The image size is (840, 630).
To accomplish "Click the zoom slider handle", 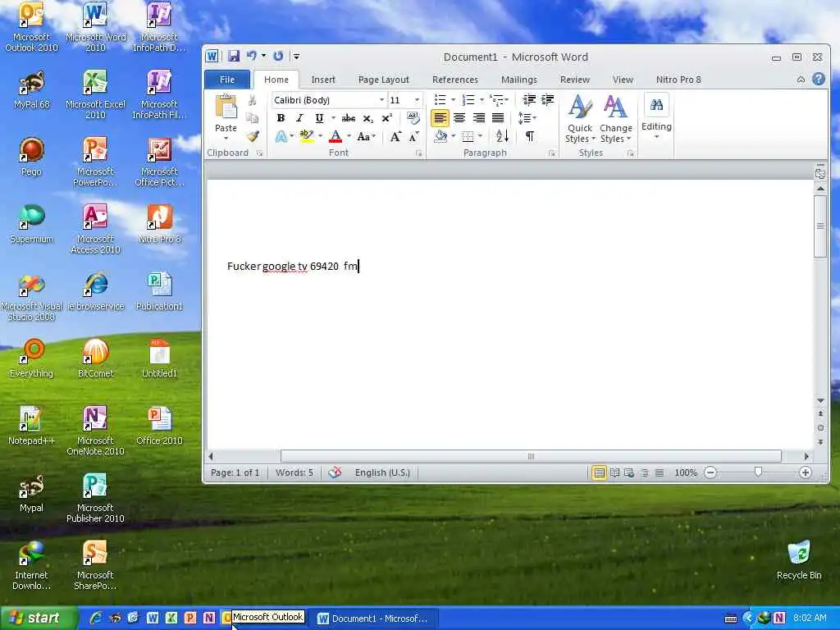I will pyautogui.click(x=757, y=472).
